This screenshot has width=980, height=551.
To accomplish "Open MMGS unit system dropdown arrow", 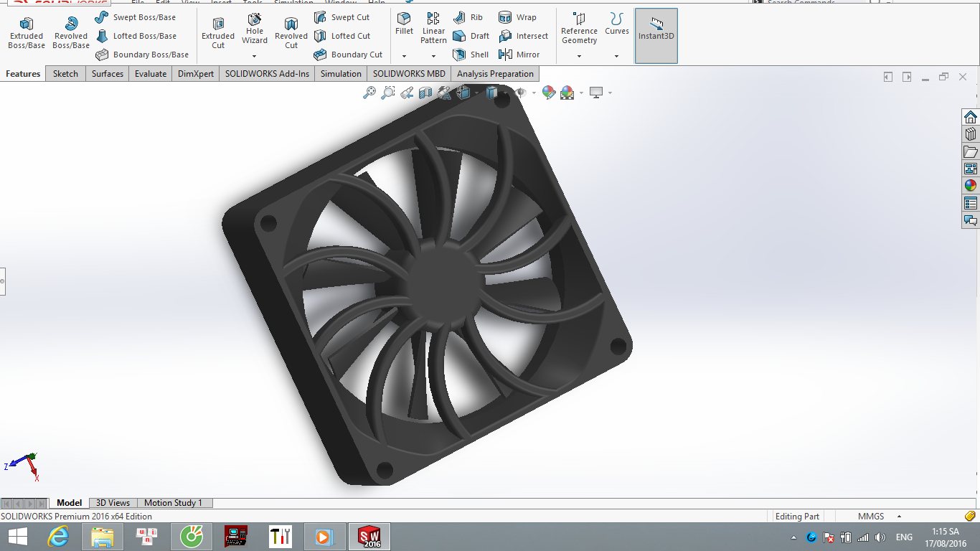I will (899, 517).
